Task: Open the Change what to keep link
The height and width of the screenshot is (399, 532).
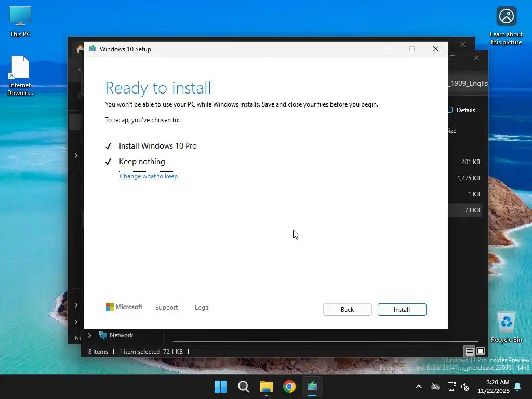Action: pyautogui.click(x=149, y=176)
